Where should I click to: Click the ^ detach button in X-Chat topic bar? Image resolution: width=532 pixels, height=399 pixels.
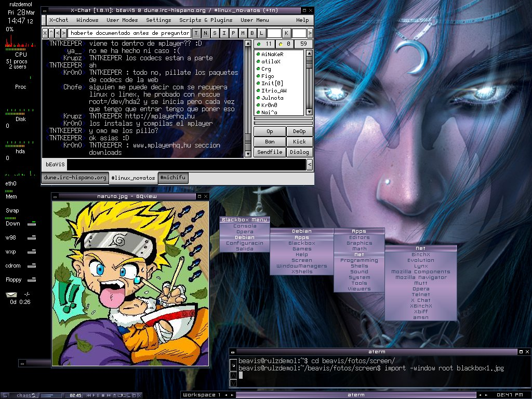(x=51, y=33)
